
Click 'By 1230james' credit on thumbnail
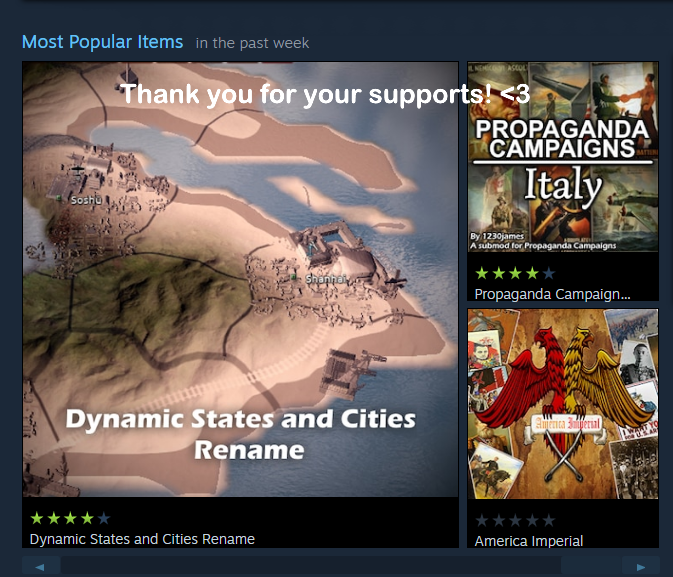pos(497,236)
